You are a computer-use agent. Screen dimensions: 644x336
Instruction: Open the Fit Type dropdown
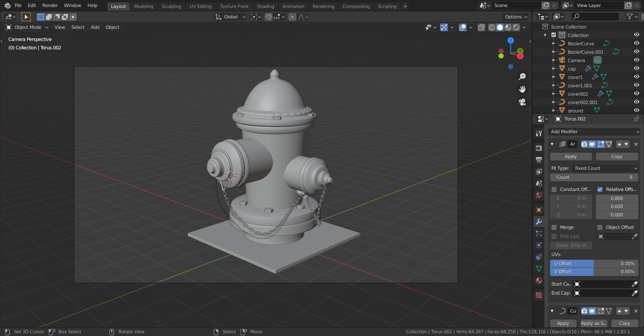pos(605,168)
